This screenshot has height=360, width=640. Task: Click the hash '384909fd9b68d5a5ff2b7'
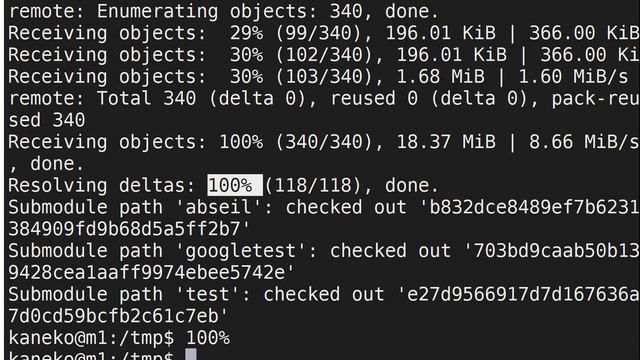[x=124, y=229]
